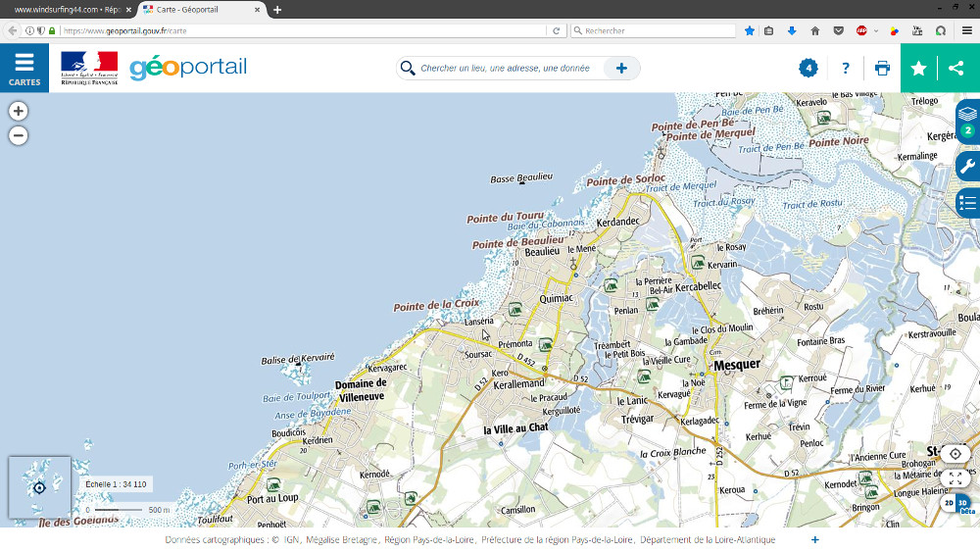Screen dimensions: 980x552
Task: Click the Pointe de Merquel label
Action: click(710, 134)
